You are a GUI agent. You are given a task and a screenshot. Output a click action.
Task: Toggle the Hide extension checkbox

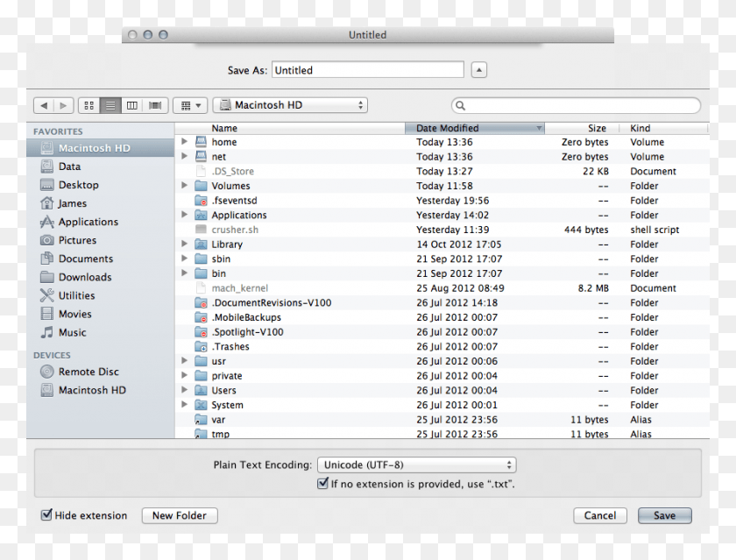coord(46,515)
